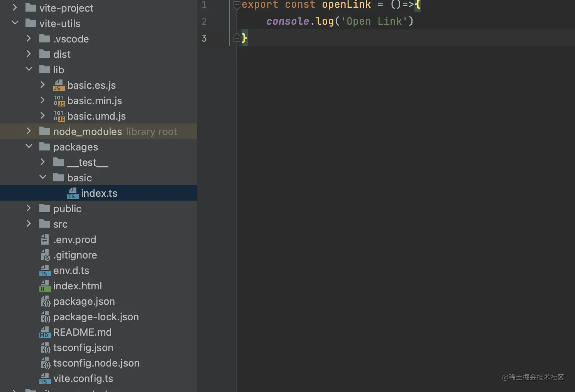The height and width of the screenshot is (392, 575).
Task: Select tsconfig.node.json in the tree
Action: point(96,363)
